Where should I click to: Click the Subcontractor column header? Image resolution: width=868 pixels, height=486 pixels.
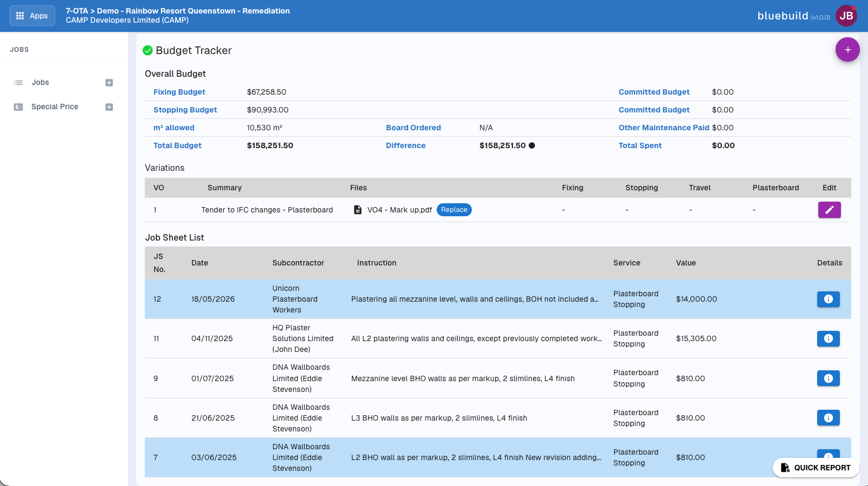click(298, 263)
